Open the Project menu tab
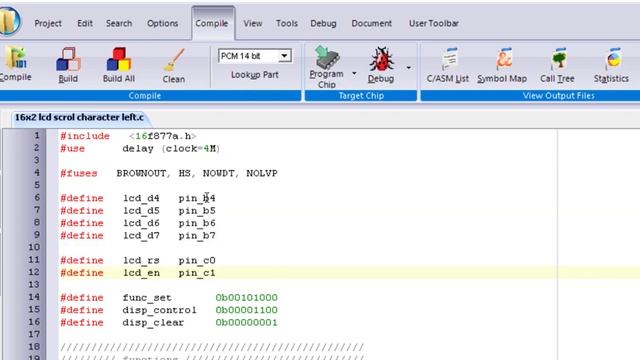 coord(48,24)
